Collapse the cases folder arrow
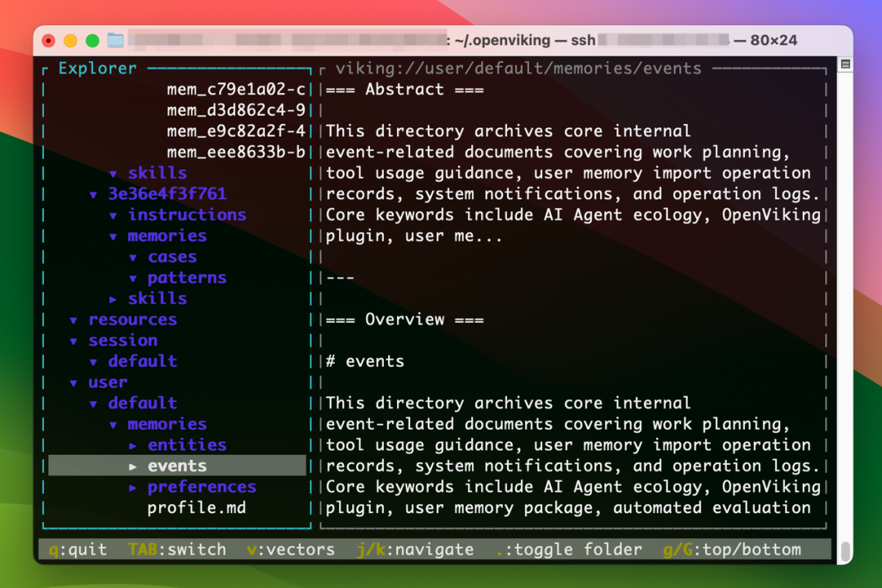 133,258
